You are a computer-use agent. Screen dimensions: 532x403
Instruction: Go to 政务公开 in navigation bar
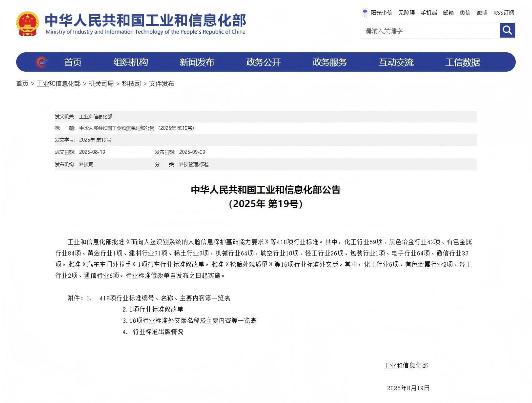(x=263, y=62)
